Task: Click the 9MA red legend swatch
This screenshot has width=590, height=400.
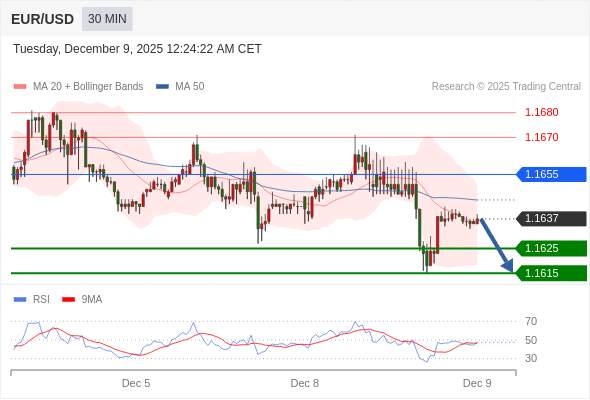Action: pyautogui.click(x=68, y=300)
